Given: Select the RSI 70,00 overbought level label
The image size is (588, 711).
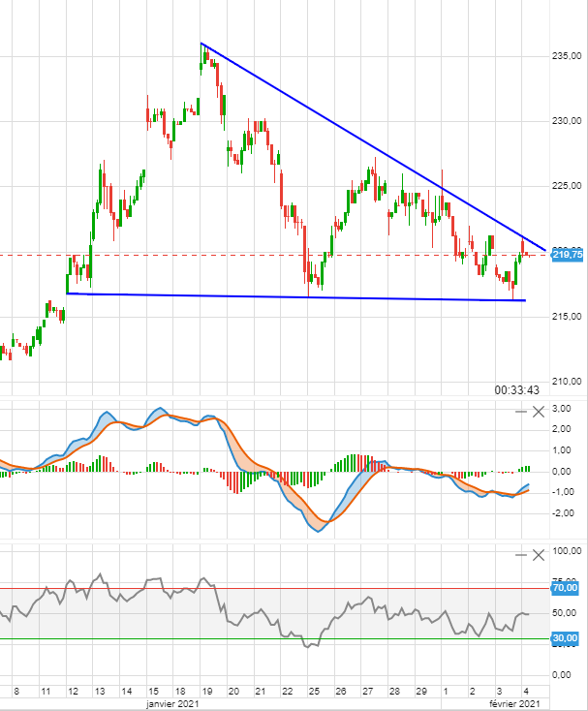Looking at the screenshot, I should [x=566, y=588].
